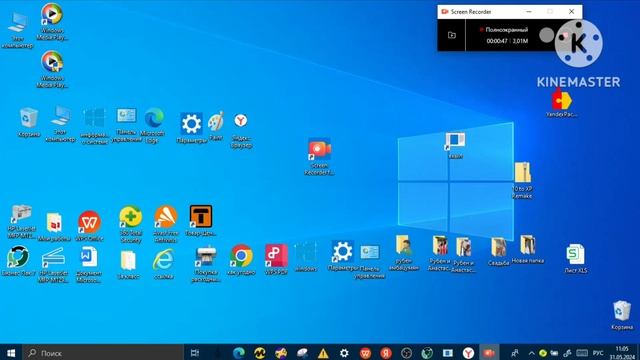Select the Параметры gear icon beside Paint
The image size is (640, 360).
click(x=191, y=128)
